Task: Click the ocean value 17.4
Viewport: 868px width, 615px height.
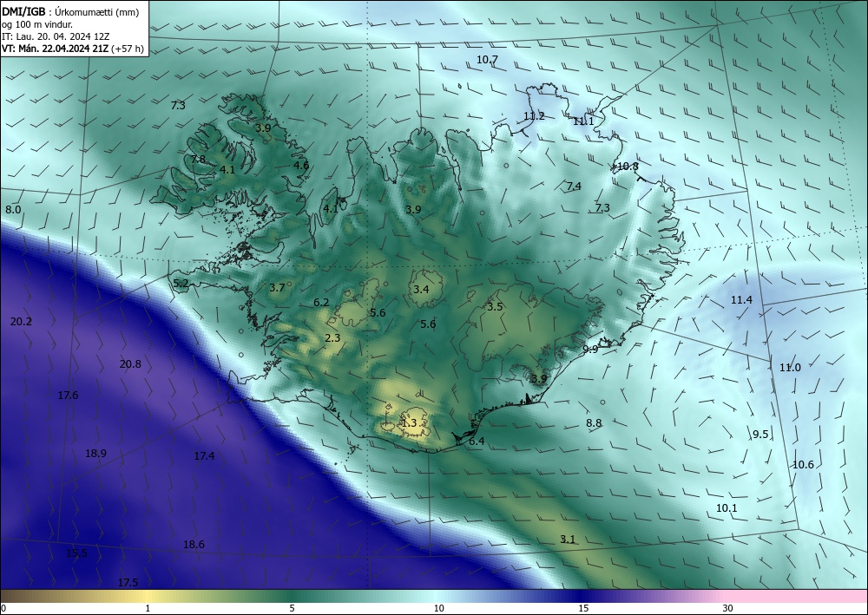Action: click(x=204, y=456)
